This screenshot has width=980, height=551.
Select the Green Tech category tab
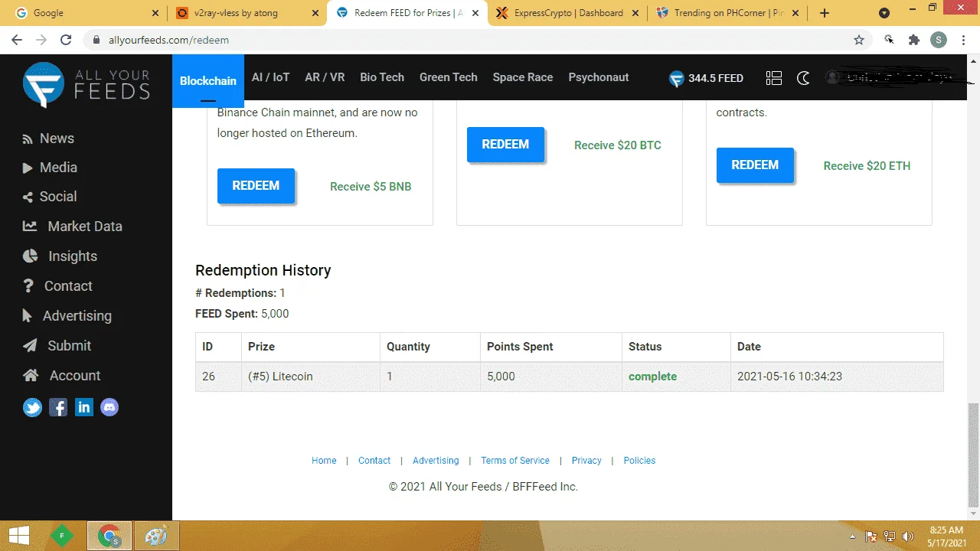pyautogui.click(x=449, y=77)
